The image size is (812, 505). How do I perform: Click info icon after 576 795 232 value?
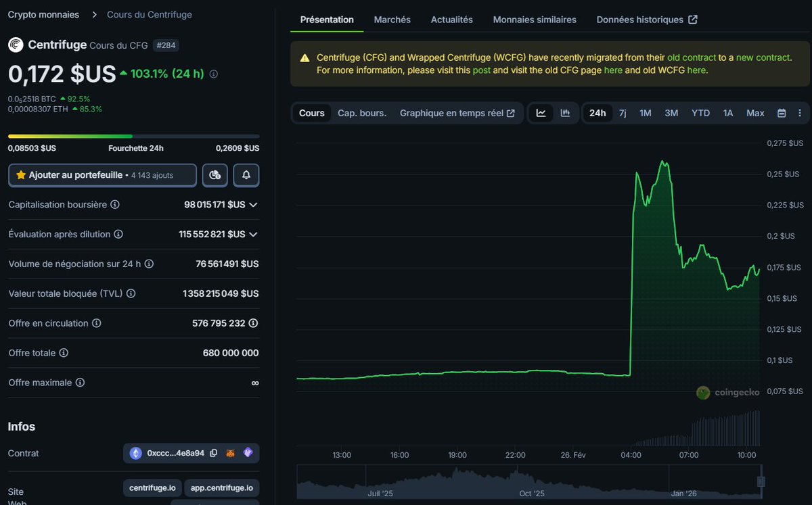[x=253, y=323]
